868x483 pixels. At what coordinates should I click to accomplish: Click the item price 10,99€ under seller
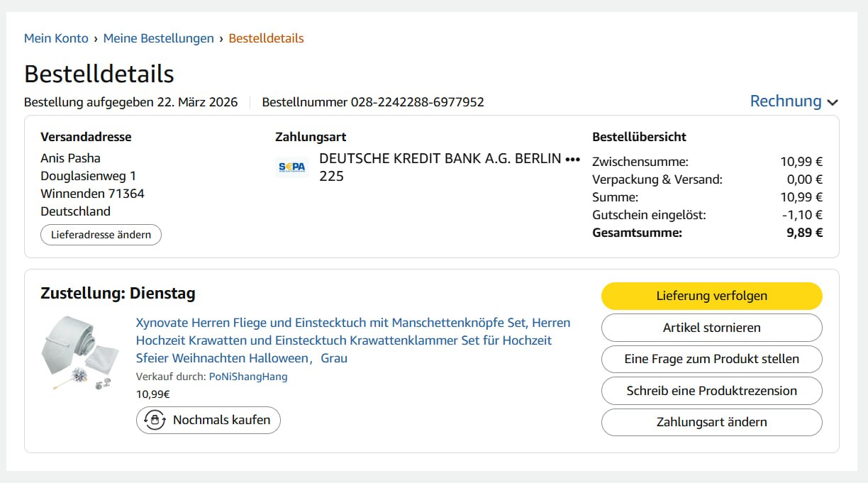(x=153, y=394)
